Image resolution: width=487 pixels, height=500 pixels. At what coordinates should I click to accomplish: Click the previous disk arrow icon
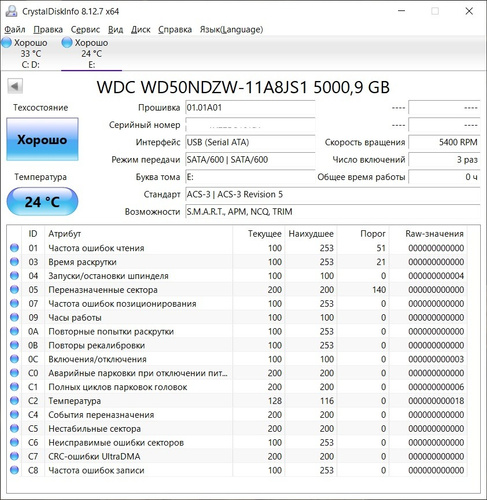[x=15, y=87]
